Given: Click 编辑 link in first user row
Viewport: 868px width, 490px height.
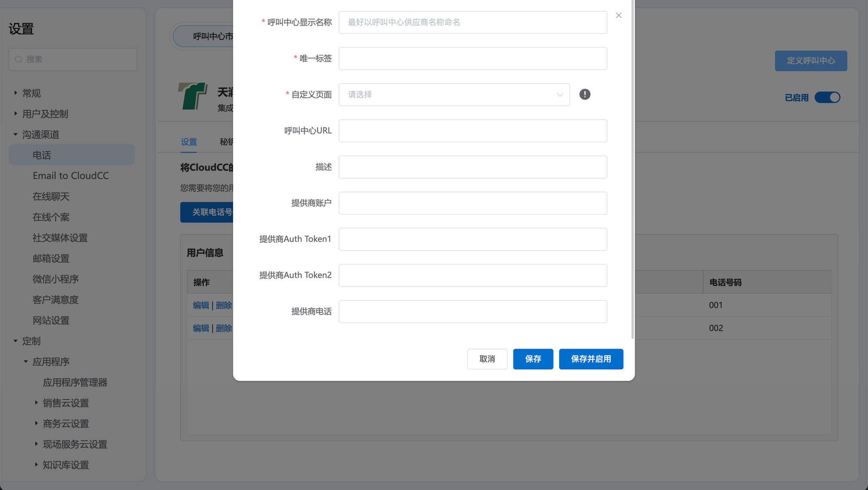Looking at the screenshot, I should pyautogui.click(x=201, y=305).
